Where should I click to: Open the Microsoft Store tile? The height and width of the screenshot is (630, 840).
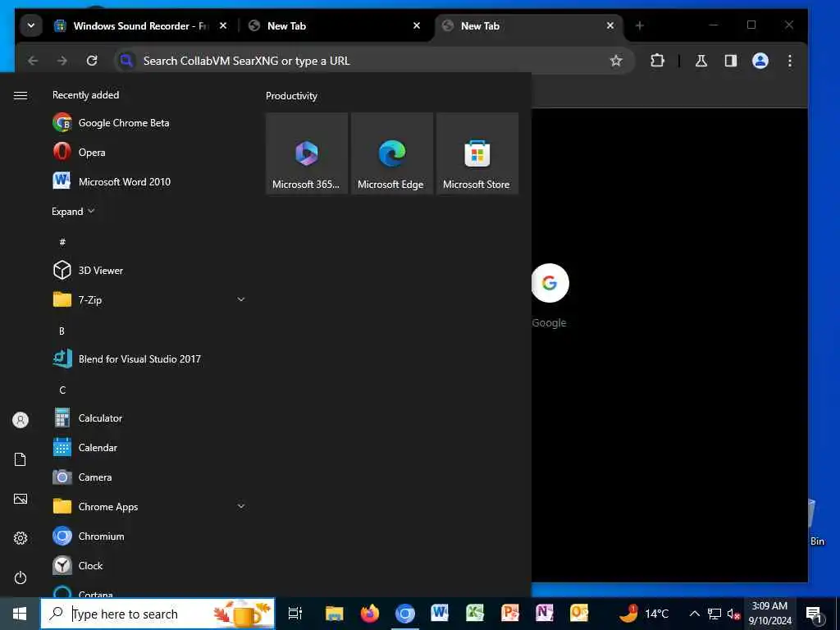click(x=477, y=153)
